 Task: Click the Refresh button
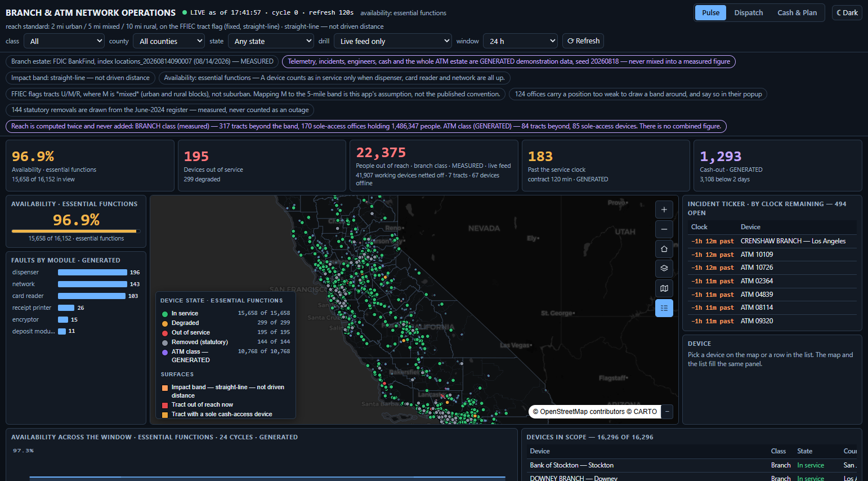[583, 41]
